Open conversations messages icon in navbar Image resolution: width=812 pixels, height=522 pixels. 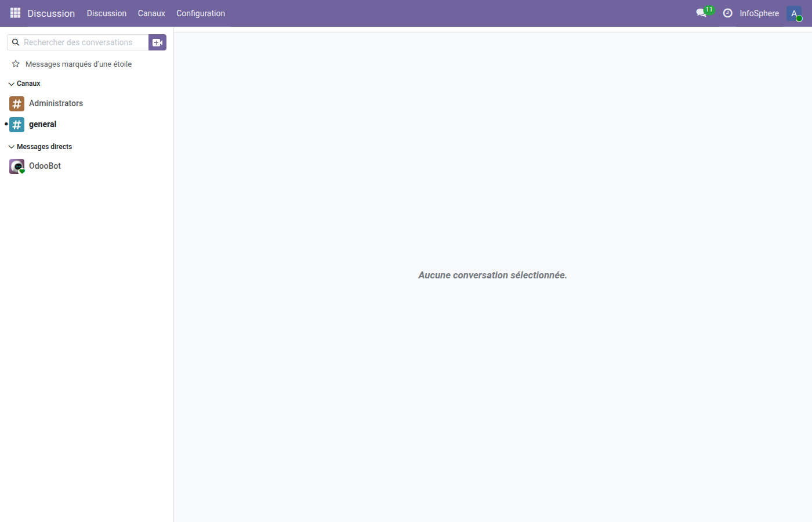pyautogui.click(x=702, y=13)
